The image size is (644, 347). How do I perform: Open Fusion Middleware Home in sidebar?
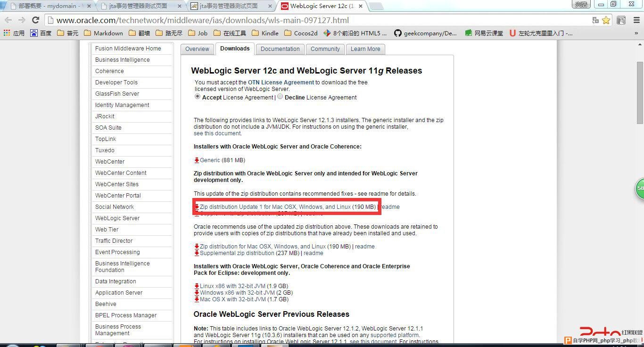128,49
